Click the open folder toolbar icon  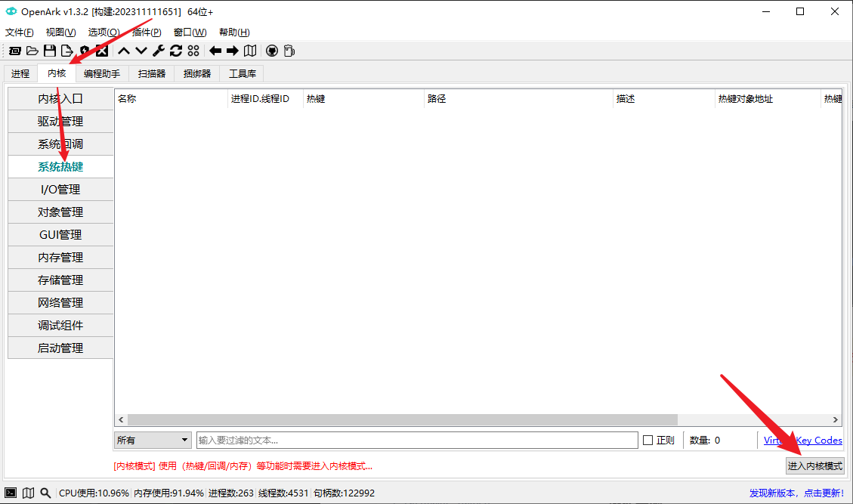point(32,51)
